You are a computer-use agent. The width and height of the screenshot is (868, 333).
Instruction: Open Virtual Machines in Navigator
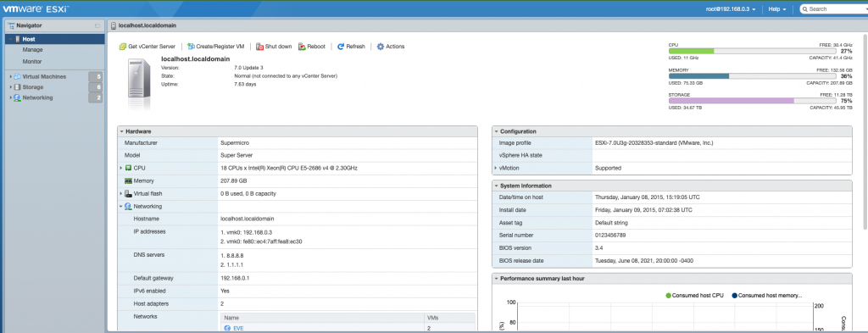tap(44, 76)
